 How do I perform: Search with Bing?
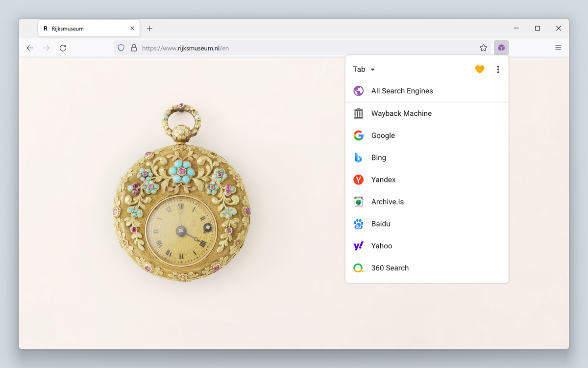pyautogui.click(x=427, y=158)
